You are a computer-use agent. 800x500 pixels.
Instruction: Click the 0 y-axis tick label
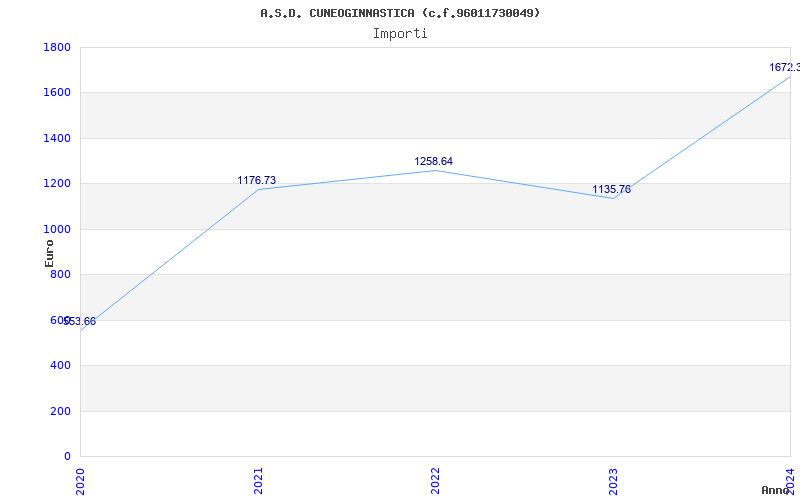coord(67,457)
